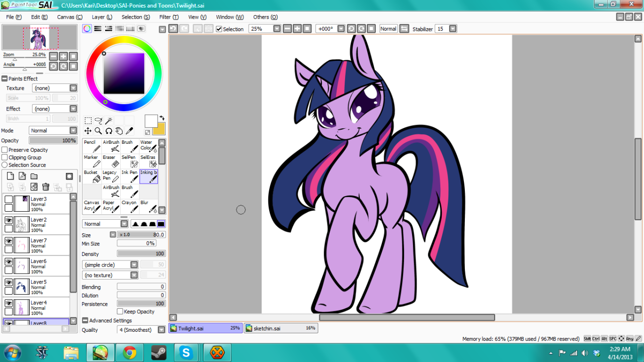Switch to the sketchin.sai document tab
644x362 pixels.
click(x=281, y=328)
